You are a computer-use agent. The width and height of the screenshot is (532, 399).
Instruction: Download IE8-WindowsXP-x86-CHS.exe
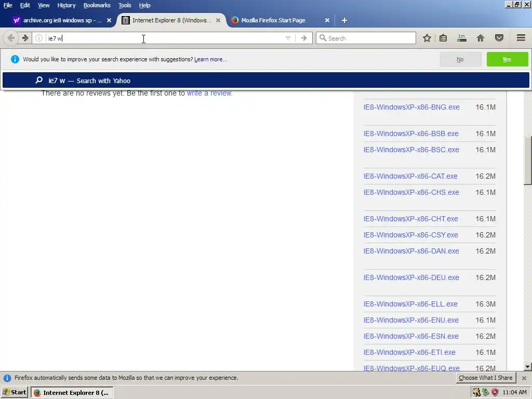[411, 192]
